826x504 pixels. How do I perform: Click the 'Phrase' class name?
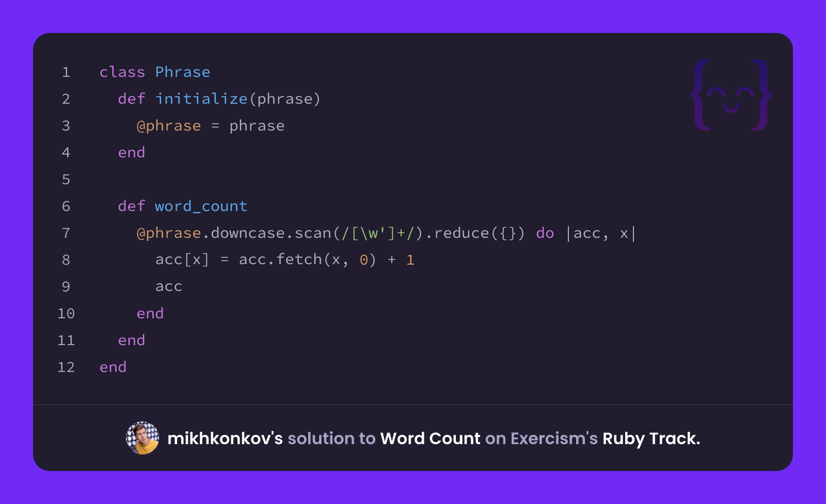tap(183, 72)
